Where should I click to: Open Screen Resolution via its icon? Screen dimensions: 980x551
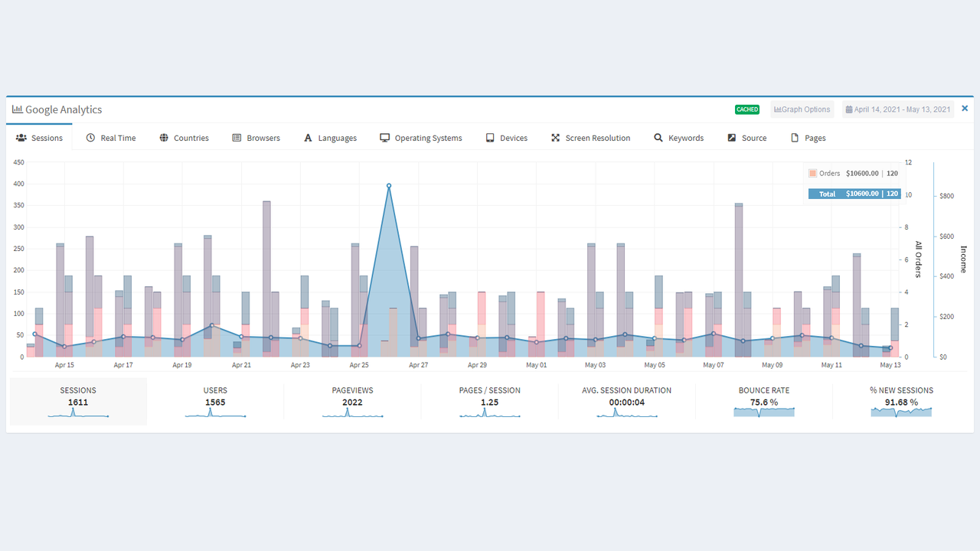coord(554,137)
